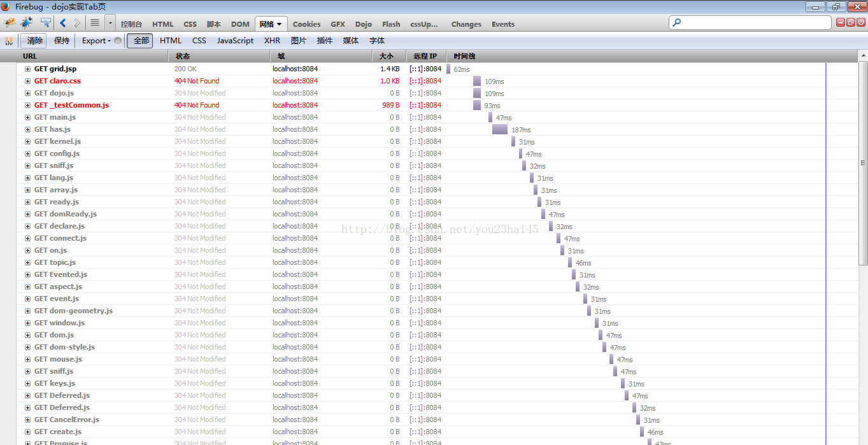Expand the GET main.js request row
This screenshot has height=445, width=868.
click(x=27, y=117)
